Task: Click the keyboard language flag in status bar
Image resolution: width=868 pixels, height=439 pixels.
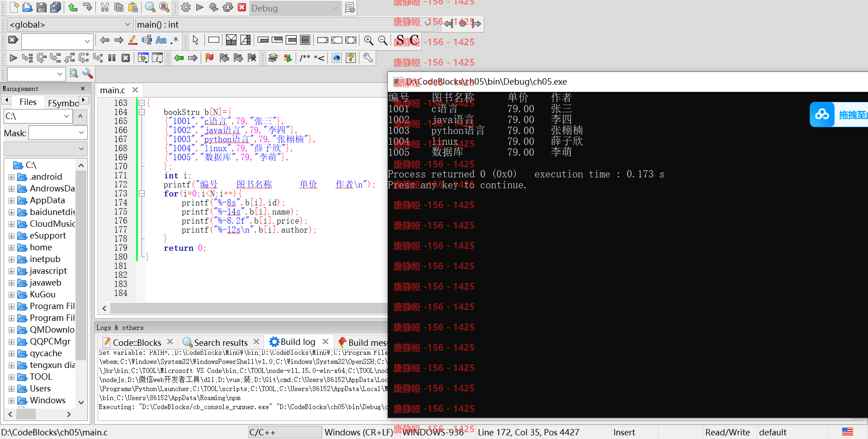Action: tap(848, 432)
